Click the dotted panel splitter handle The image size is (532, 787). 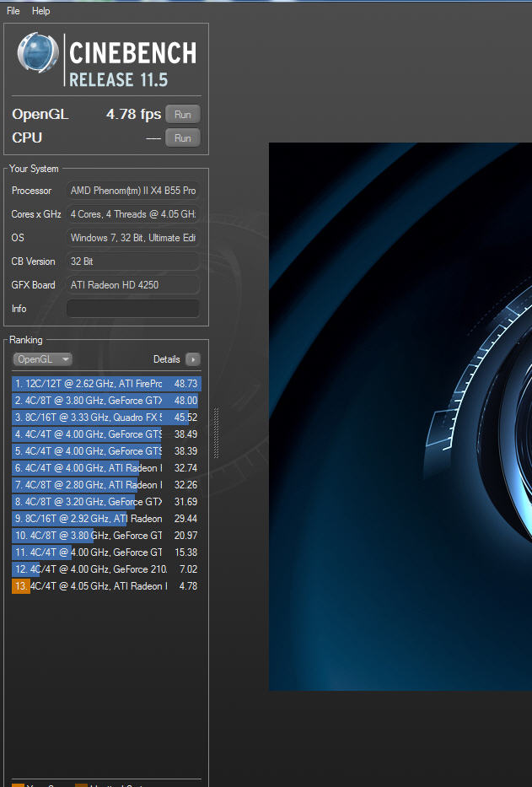217,433
